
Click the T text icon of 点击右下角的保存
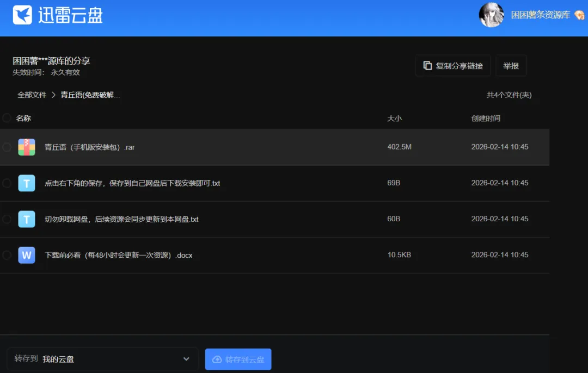[27, 183]
